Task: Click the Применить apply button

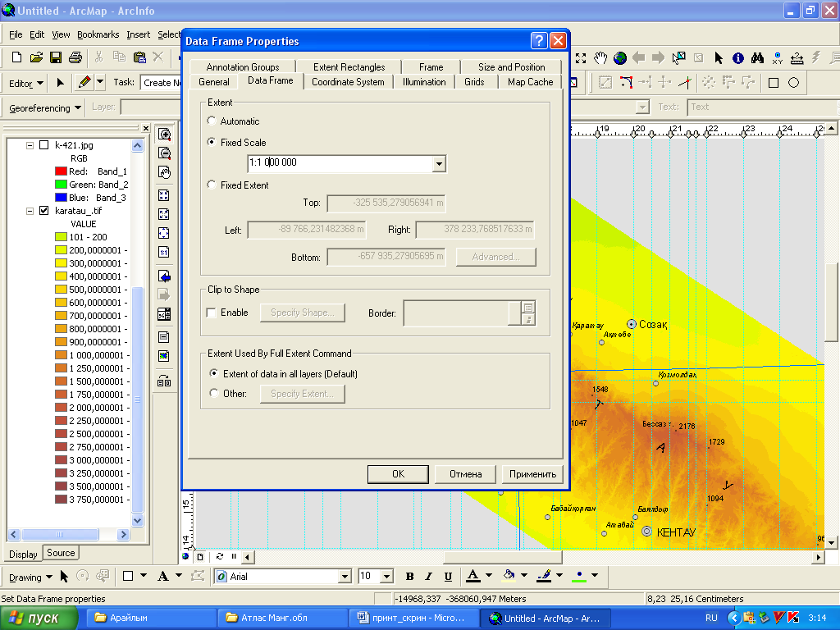Action: click(x=532, y=474)
